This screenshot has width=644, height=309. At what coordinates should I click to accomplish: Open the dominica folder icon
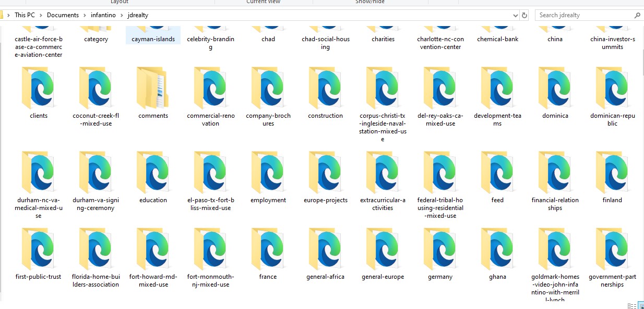coord(555,88)
